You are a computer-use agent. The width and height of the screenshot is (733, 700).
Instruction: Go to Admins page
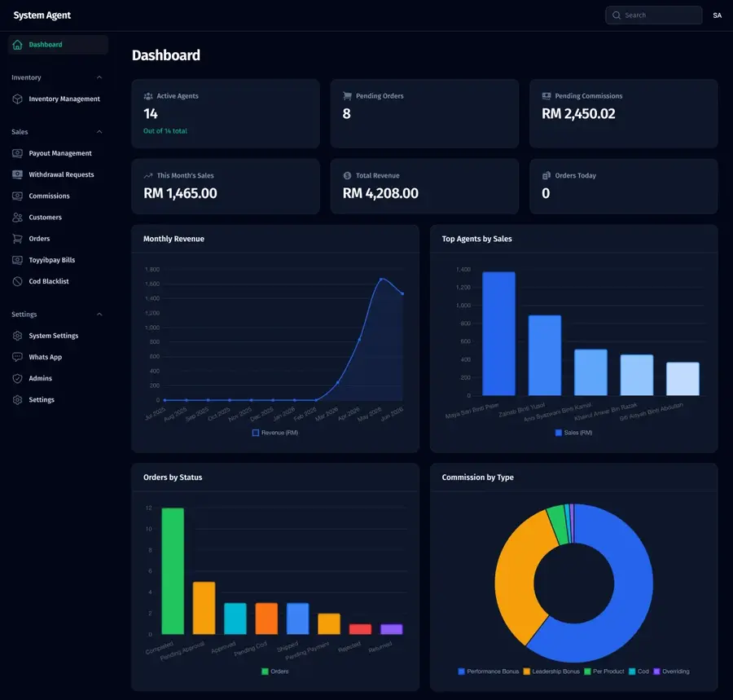58,379
